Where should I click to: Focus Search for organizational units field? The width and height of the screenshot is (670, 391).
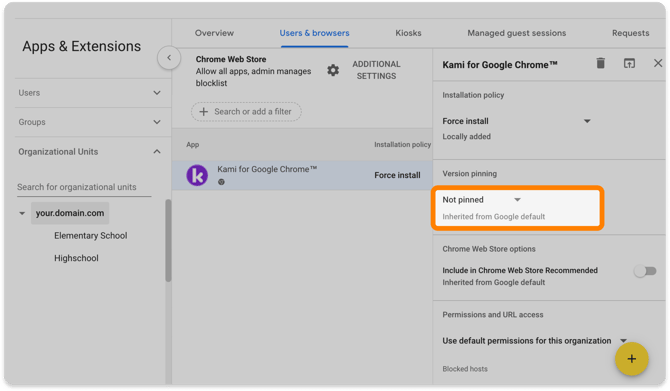click(x=84, y=187)
